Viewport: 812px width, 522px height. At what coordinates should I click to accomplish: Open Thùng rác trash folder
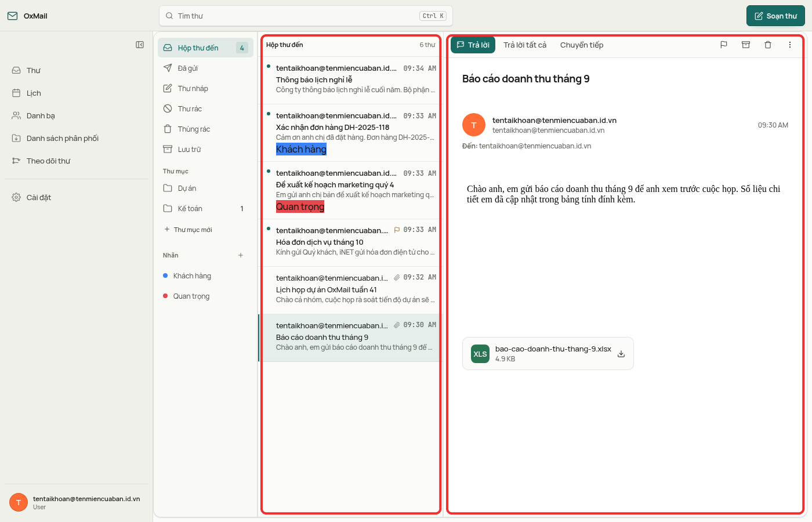(x=205, y=129)
